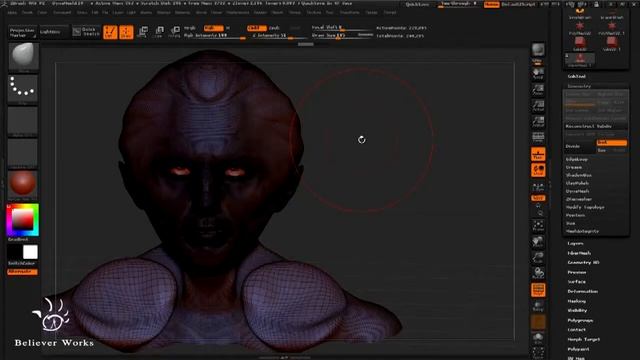Click the right shelf Move view icon
Screen dimensions: 640x360
coord(538,242)
